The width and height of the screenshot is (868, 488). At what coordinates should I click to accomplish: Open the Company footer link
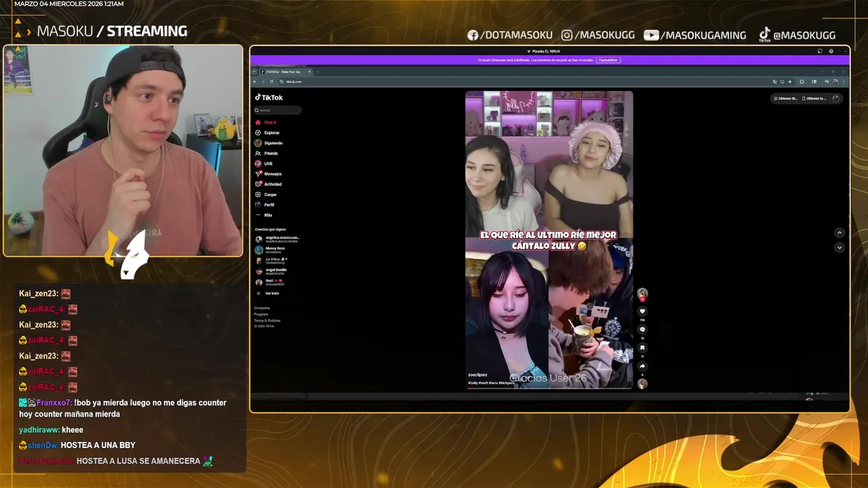click(x=262, y=308)
